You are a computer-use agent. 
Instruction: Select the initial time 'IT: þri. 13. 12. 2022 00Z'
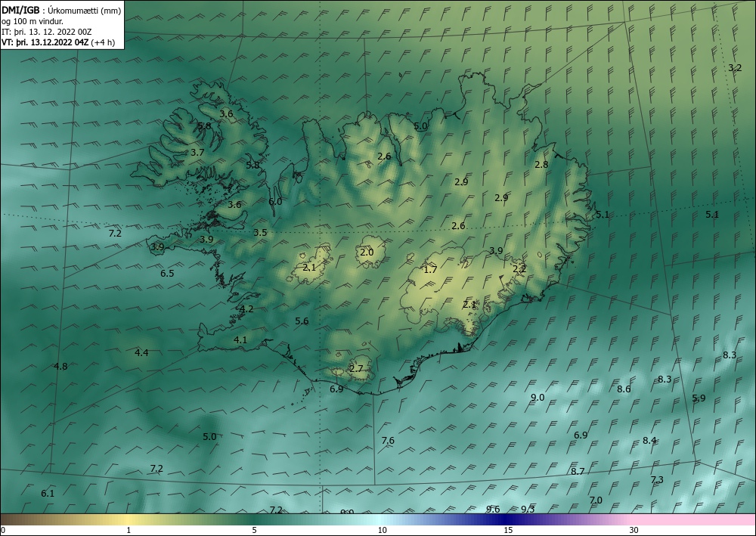tap(46, 32)
